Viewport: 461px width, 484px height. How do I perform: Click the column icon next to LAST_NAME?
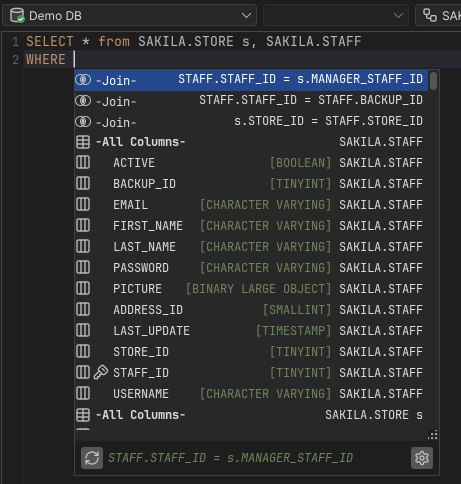[x=83, y=247]
